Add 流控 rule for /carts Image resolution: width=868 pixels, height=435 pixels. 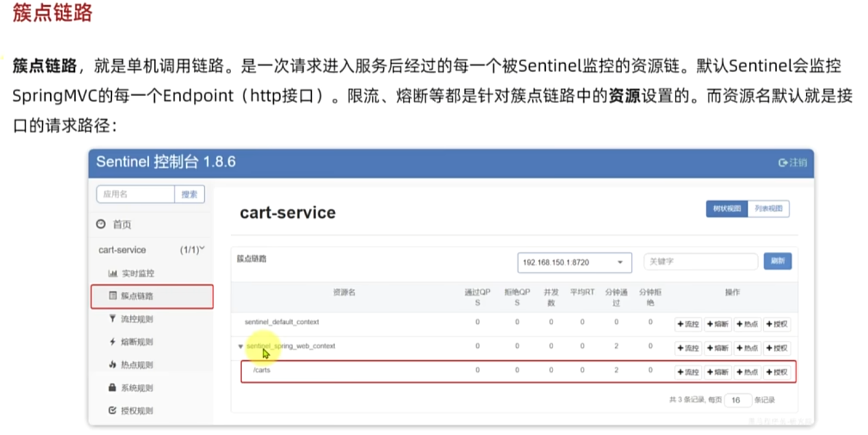688,372
